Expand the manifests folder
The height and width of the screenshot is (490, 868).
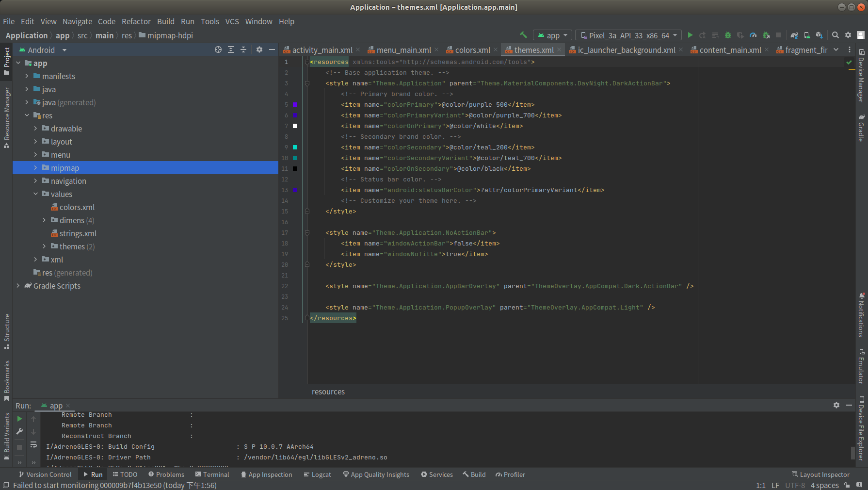[x=27, y=76]
